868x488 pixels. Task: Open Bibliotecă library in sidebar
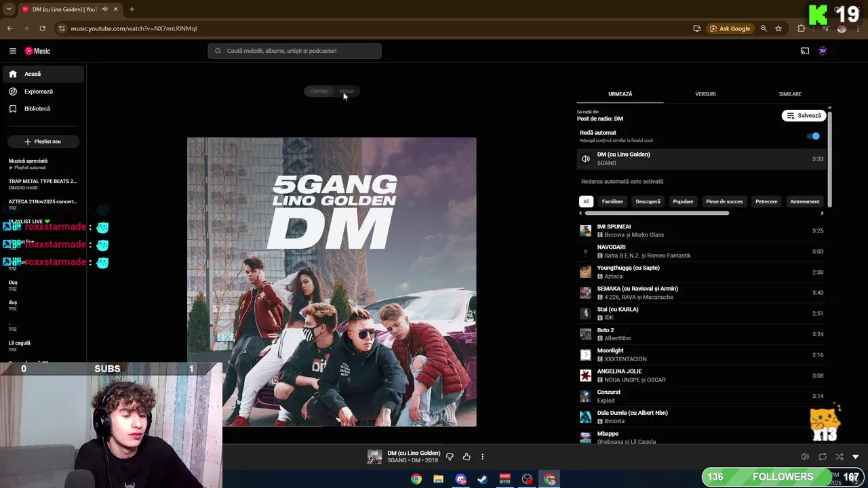click(x=43, y=108)
